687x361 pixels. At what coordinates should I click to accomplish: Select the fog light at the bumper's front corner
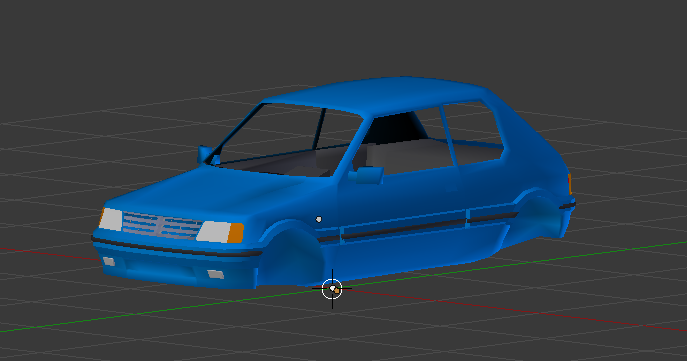[x=109, y=262]
